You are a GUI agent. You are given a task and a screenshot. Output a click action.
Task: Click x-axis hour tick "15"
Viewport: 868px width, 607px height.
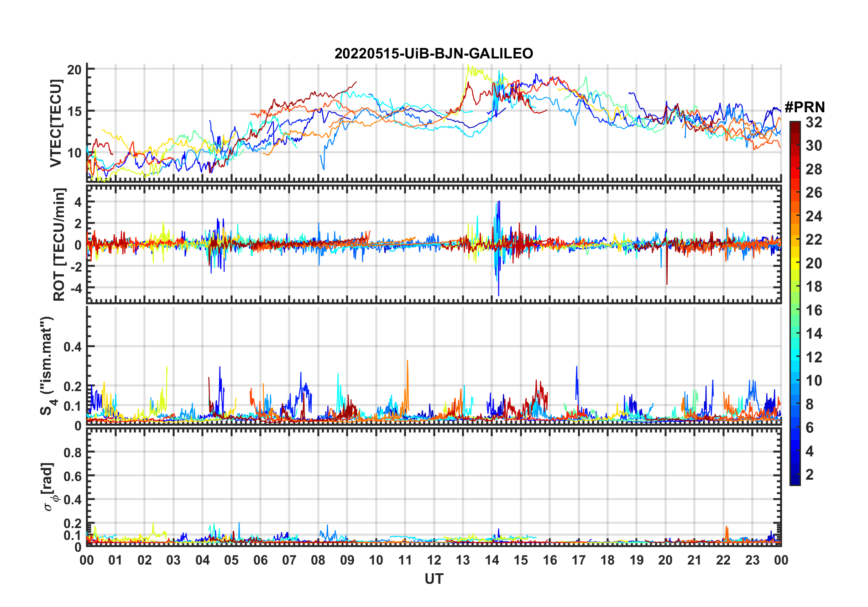click(x=521, y=560)
